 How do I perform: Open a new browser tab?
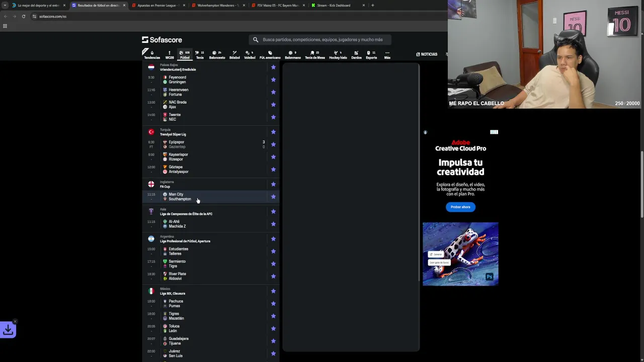coord(372,5)
